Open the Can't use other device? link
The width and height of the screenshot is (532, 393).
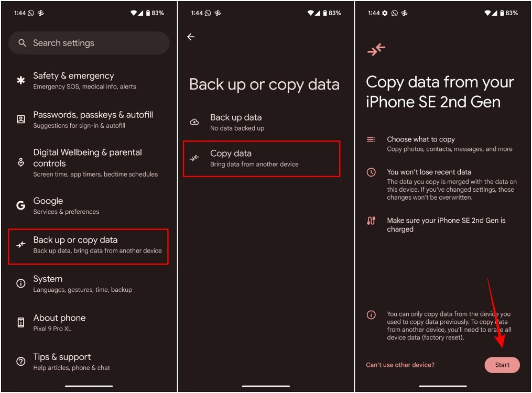tap(400, 365)
